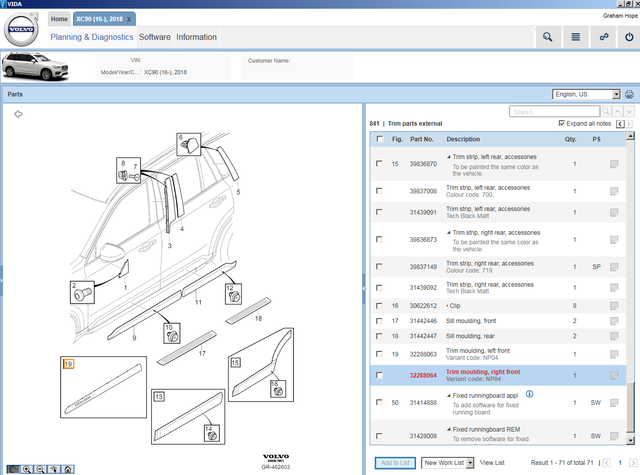Check the box for part 30622612 Clip
The image size is (640, 475).
pos(378,304)
